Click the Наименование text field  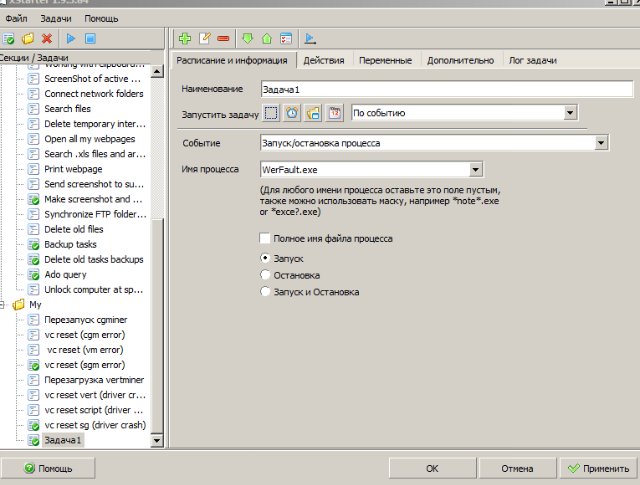[x=446, y=90]
